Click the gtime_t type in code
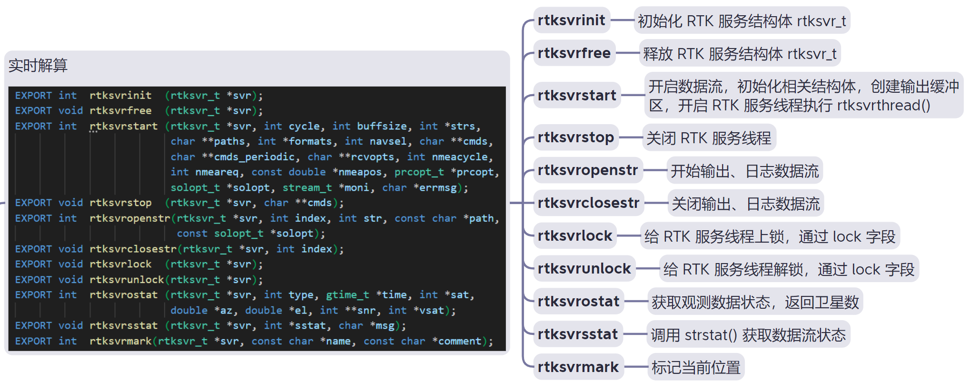 point(347,295)
